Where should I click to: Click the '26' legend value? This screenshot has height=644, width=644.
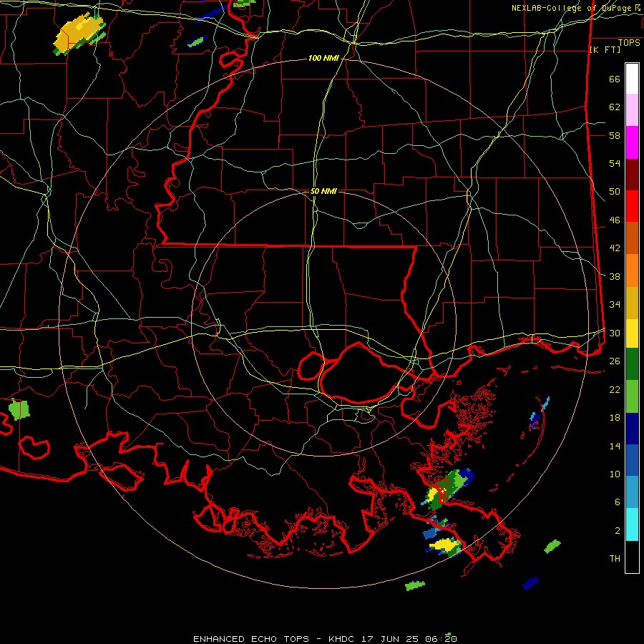[x=615, y=361]
